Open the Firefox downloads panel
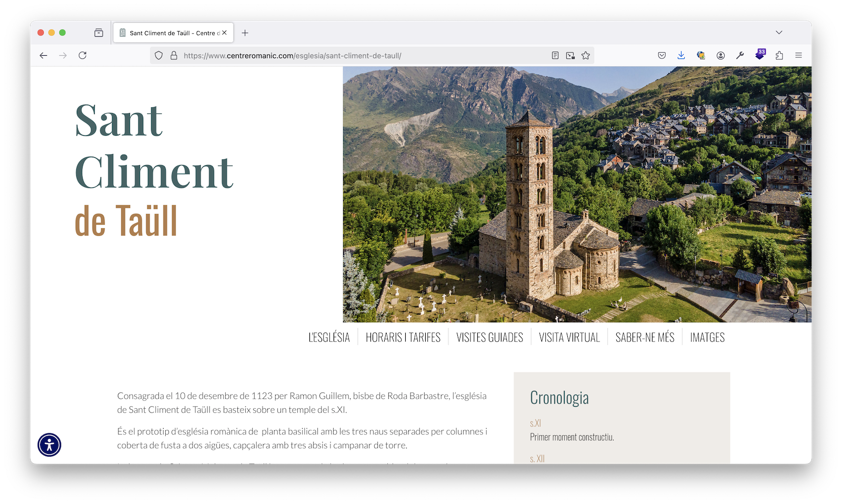Image resolution: width=842 pixels, height=504 pixels. click(681, 55)
